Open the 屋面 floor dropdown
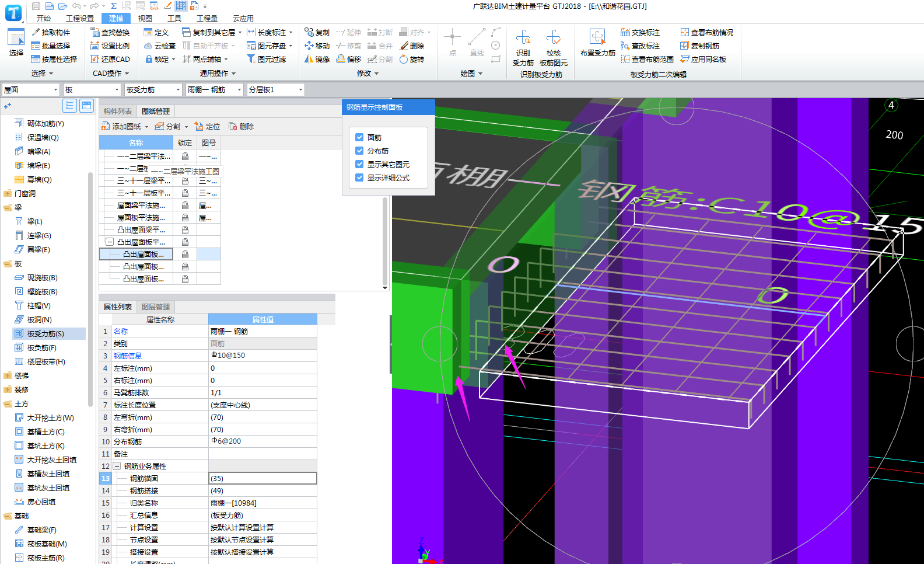The height and width of the screenshot is (564, 924). 31,90
